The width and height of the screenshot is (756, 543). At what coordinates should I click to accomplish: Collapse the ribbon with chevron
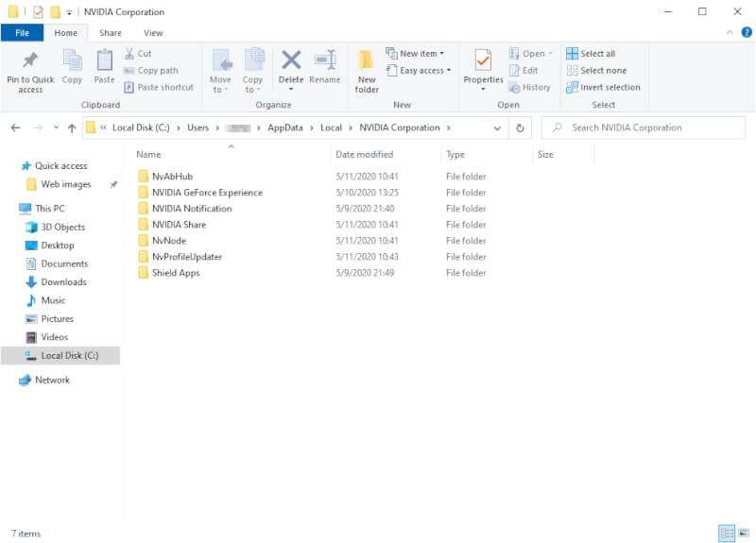[730, 32]
